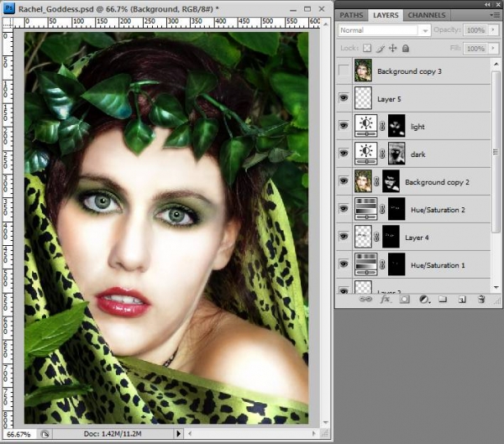Image resolution: width=504 pixels, height=444 pixels.
Task: Hide Layer 5 with eye icon
Action: (344, 97)
